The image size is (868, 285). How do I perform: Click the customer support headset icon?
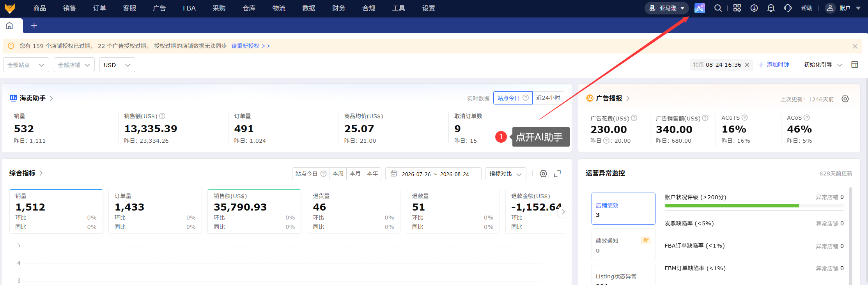coord(788,8)
